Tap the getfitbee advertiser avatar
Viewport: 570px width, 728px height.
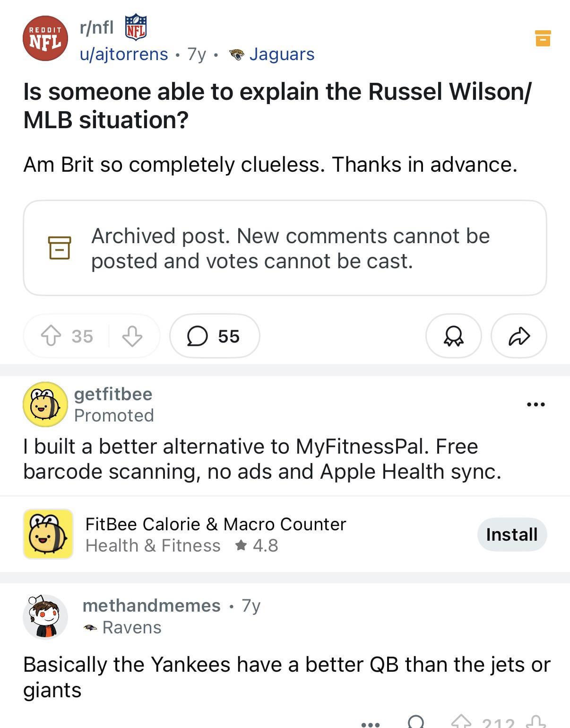pyautogui.click(x=45, y=404)
